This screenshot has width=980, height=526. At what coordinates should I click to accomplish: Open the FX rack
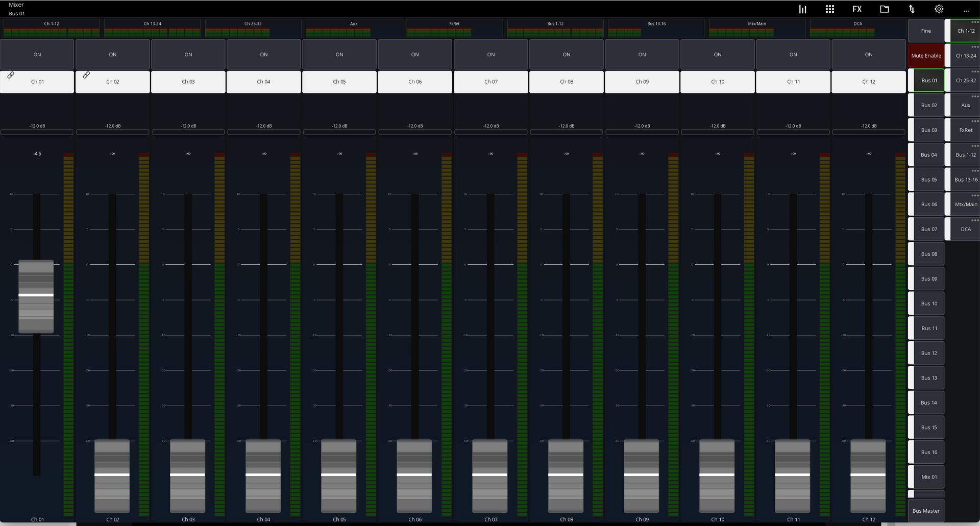[x=857, y=9]
